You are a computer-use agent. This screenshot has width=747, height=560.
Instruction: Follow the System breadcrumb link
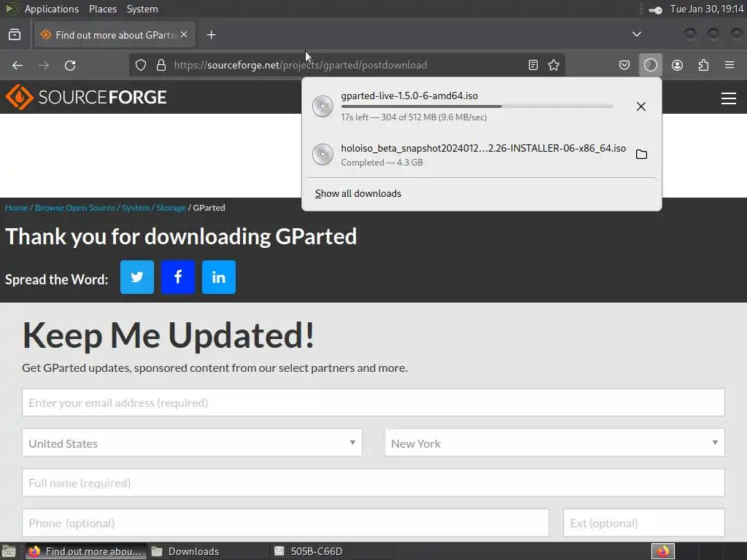coord(135,208)
